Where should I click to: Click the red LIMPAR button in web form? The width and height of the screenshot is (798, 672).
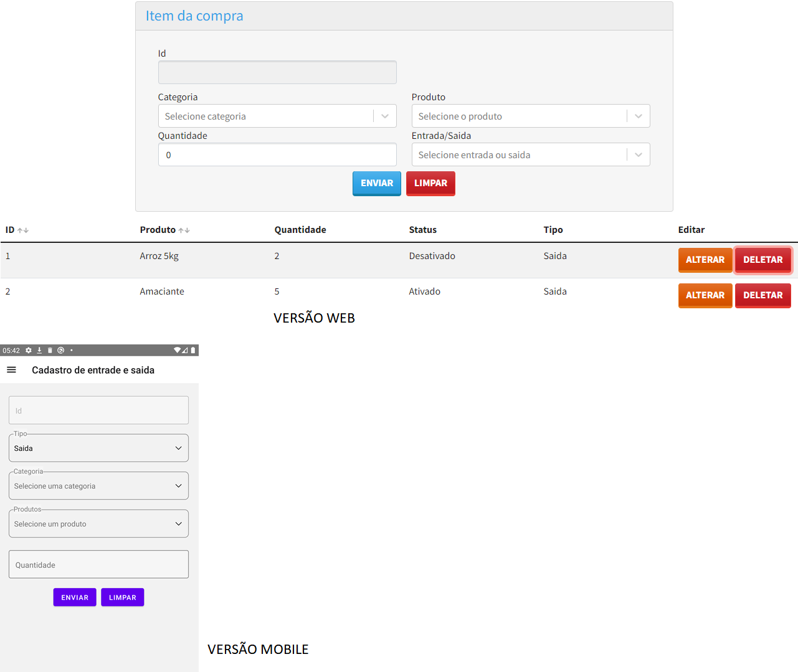(x=430, y=183)
